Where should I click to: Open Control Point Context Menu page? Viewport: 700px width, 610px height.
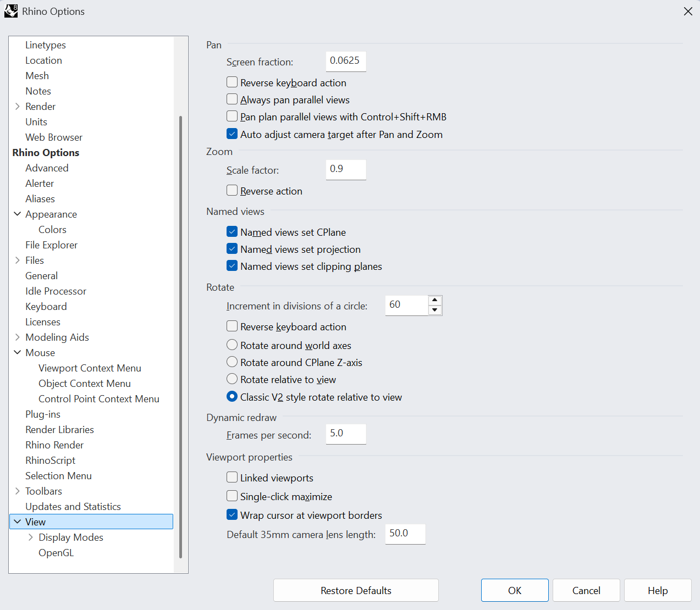click(99, 398)
